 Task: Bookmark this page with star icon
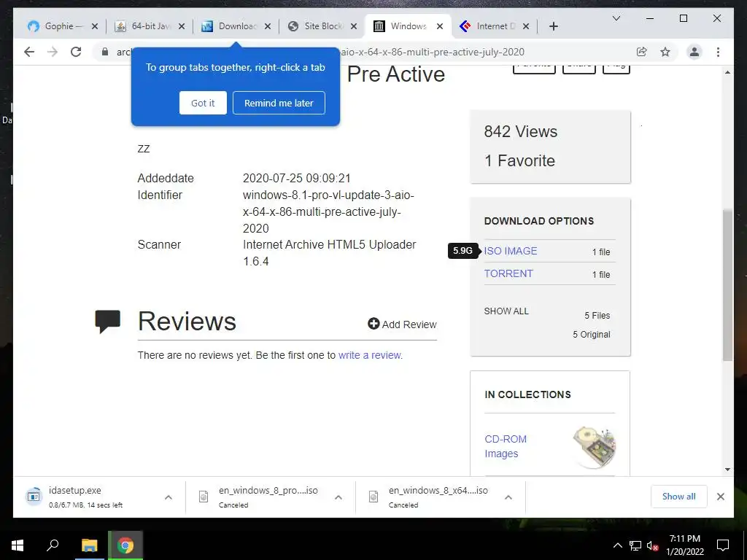(665, 52)
